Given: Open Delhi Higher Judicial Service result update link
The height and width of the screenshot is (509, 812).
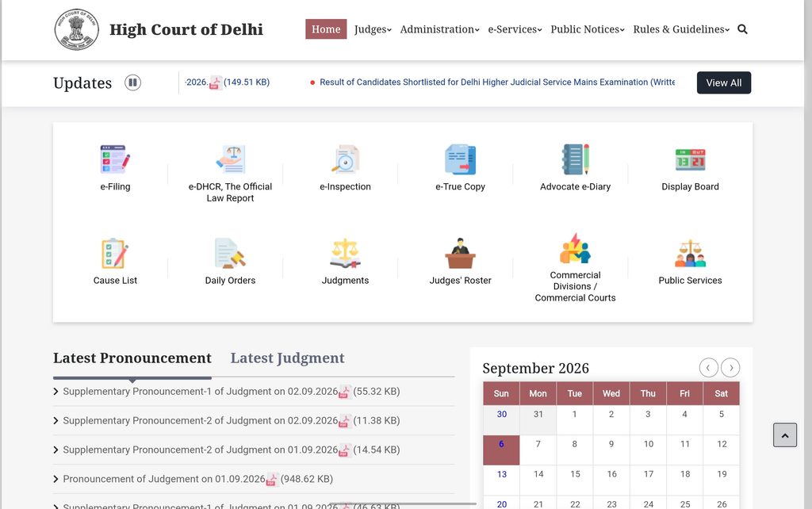Looking at the screenshot, I should pyautogui.click(x=497, y=82).
